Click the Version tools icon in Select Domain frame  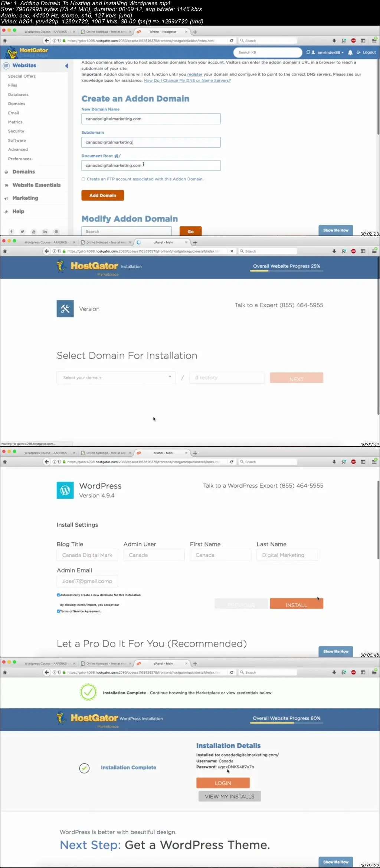[x=65, y=309]
